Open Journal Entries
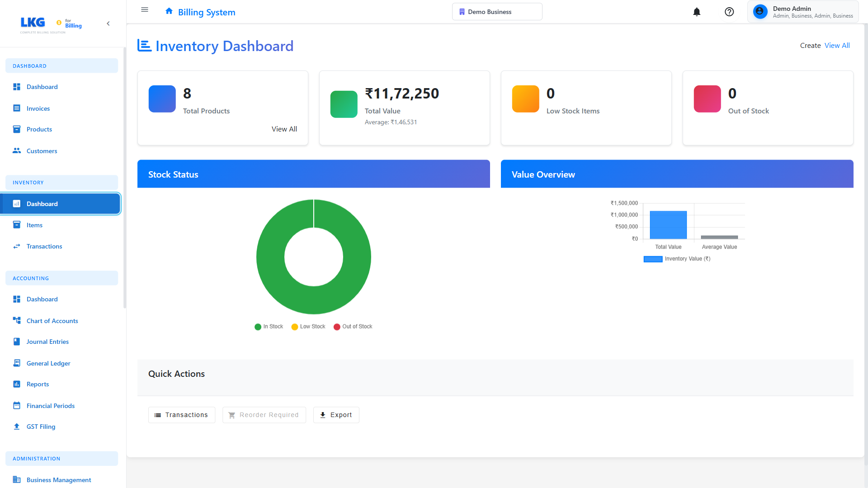The width and height of the screenshot is (868, 488). click(47, 342)
